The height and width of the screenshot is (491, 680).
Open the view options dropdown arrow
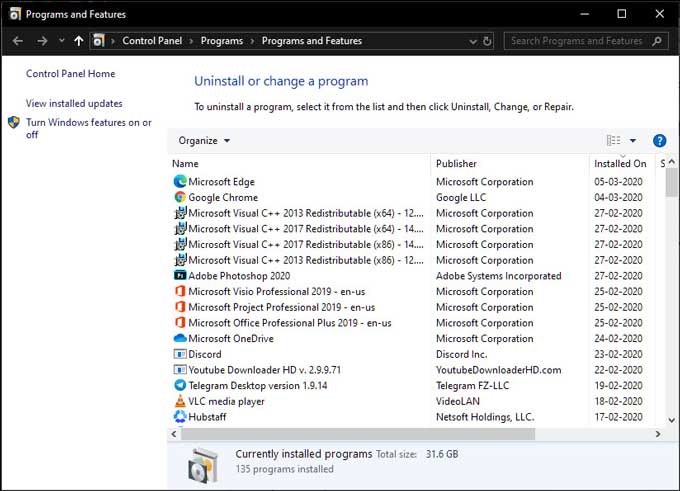633,141
